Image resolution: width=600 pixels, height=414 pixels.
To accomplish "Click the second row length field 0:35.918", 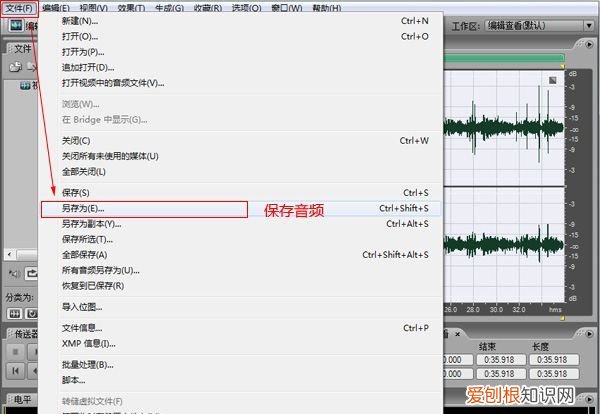I will coord(554,373).
